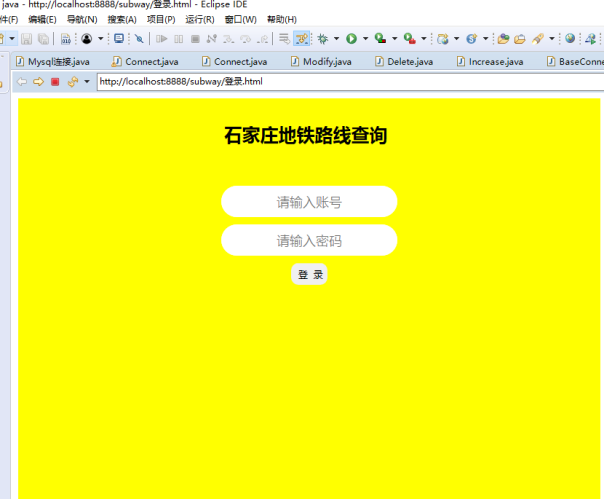Open the 项目(P) menu
Viewport: 605px width, 499px height.
(x=161, y=20)
